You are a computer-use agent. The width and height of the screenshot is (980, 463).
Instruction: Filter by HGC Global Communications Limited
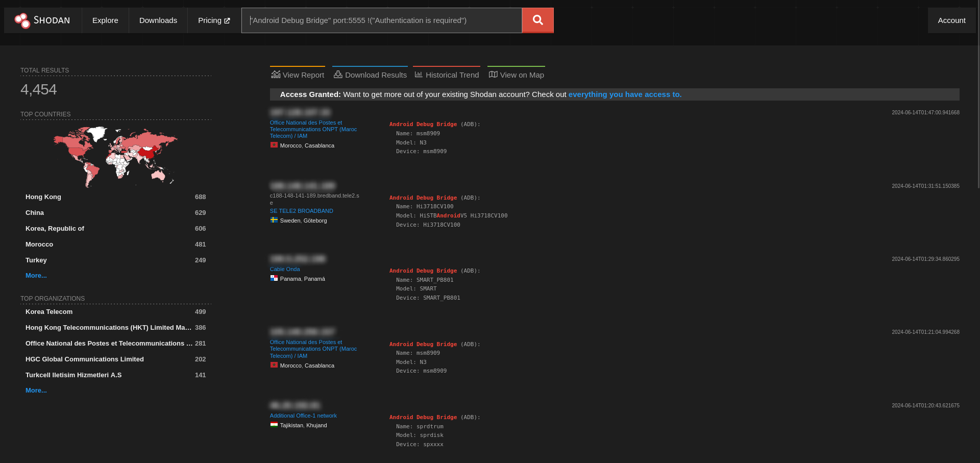85,359
